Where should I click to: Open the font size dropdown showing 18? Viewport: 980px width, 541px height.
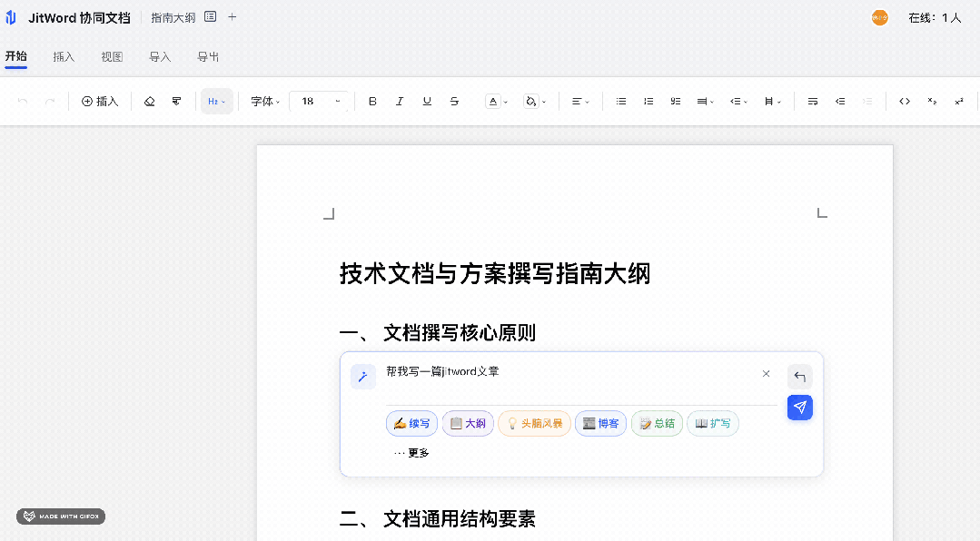click(320, 101)
